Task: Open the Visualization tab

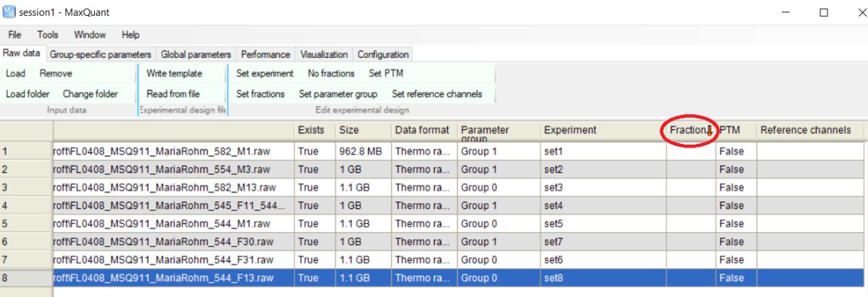Action: 324,54
